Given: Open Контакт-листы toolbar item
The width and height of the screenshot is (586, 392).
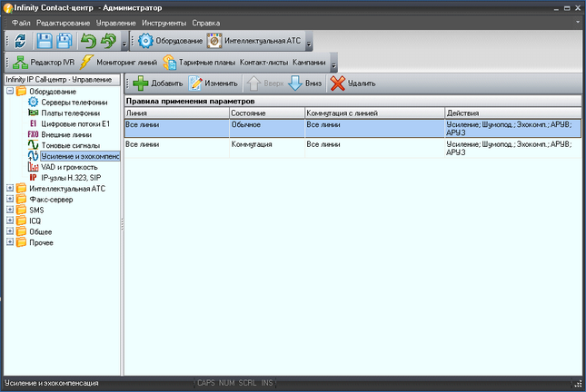Looking at the screenshot, I should [263, 63].
